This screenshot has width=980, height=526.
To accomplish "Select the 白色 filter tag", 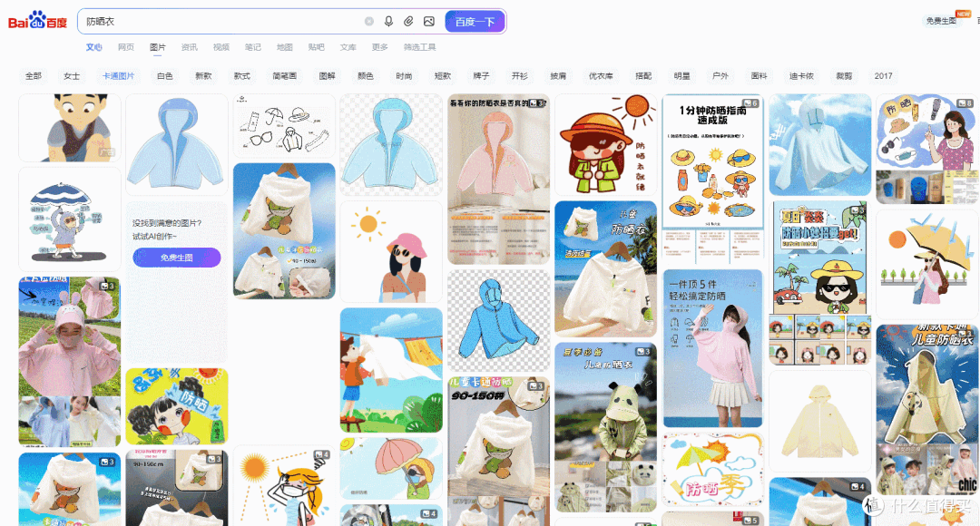I will tap(165, 75).
